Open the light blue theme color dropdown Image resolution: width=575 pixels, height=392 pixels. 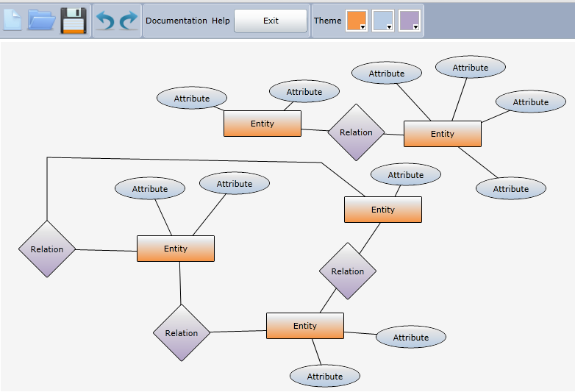pos(383,21)
